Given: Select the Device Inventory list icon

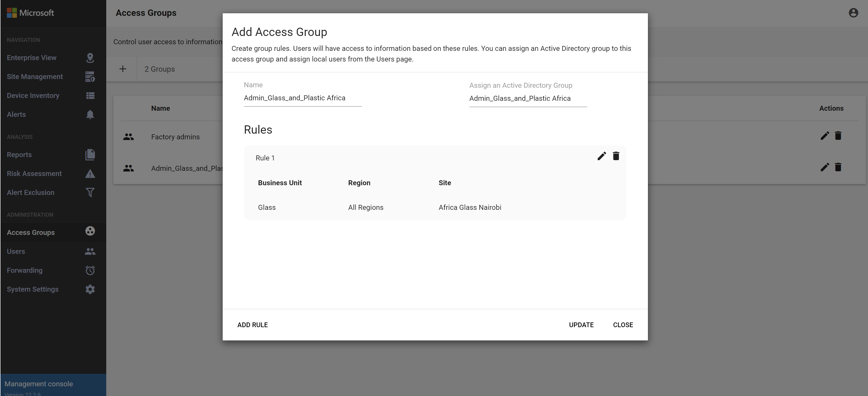Looking at the screenshot, I should 90,96.
